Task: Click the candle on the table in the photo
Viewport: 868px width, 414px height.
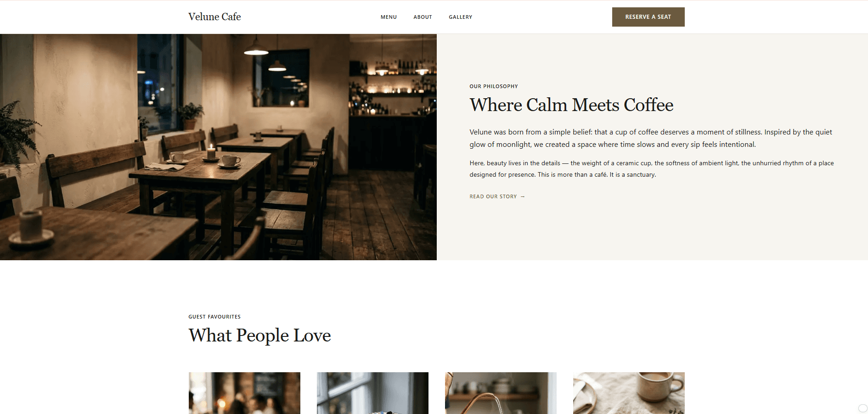Action: click(211, 152)
